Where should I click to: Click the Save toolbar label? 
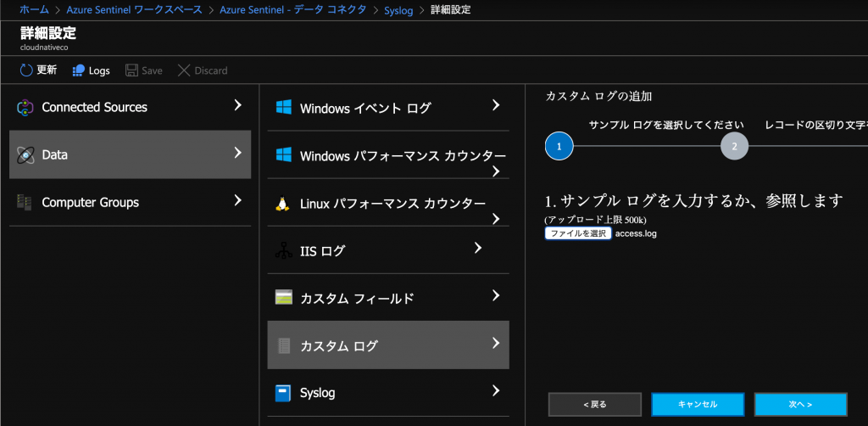[x=153, y=71]
